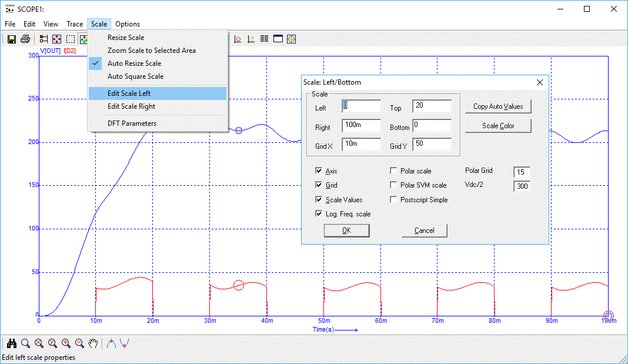Screen dimensions: 628x364
Task: Close the Scale: Left/Bottom dialog with X
Action: coord(540,82)
